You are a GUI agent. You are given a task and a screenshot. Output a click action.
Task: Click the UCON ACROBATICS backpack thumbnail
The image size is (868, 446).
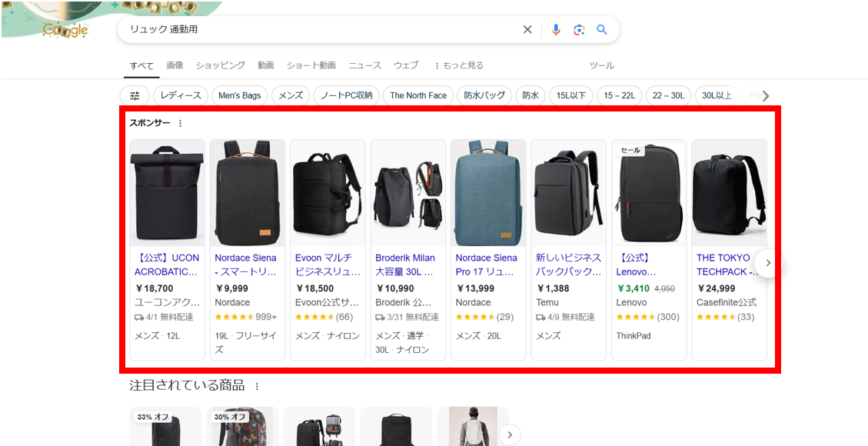[167, 192]
